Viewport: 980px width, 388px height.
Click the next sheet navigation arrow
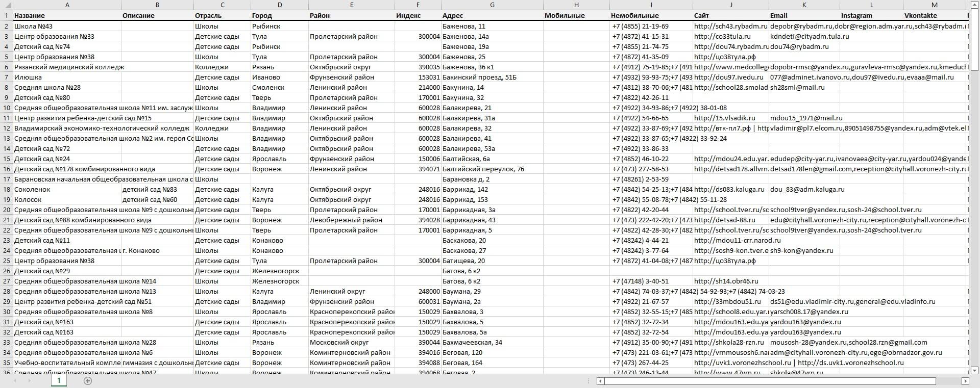29,381
